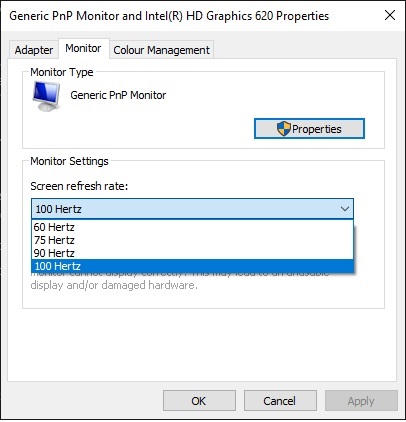Screen dimensions: 406x422
Task: Choose 75 Hertz refresh rate option
Action: click(192, 240)
